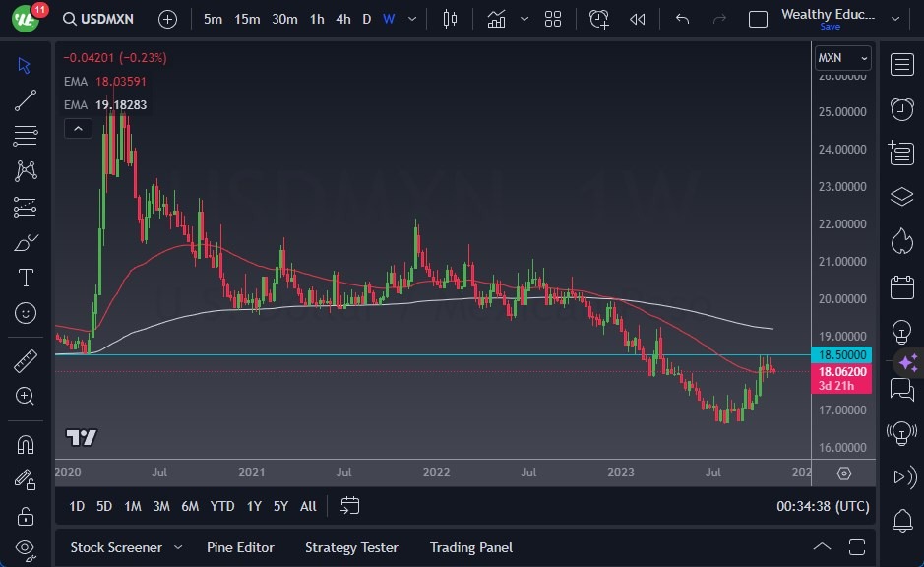Collapse the indicator legend arrow
Screen dimensions: 924x567
coord(78,128)
